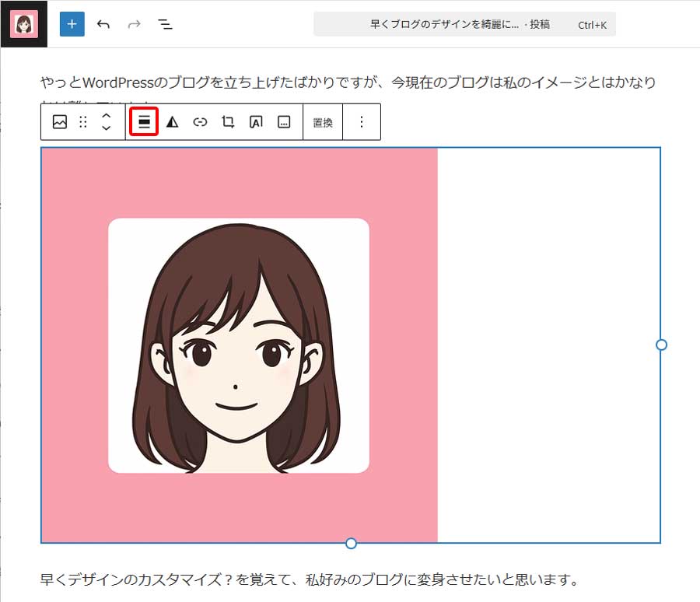This screenshot has width=700, height=602.
Task: Move the image block down
Action: (x=105, y=127)
